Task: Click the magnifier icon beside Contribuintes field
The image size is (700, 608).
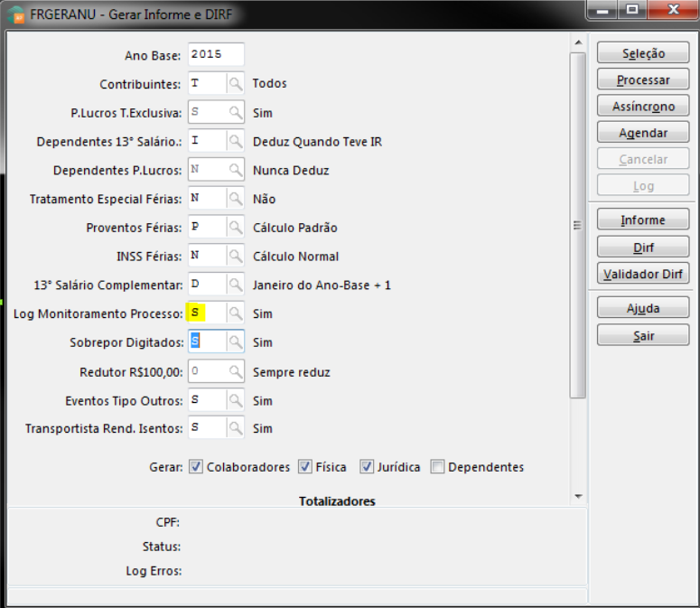Action: [235, 84]
